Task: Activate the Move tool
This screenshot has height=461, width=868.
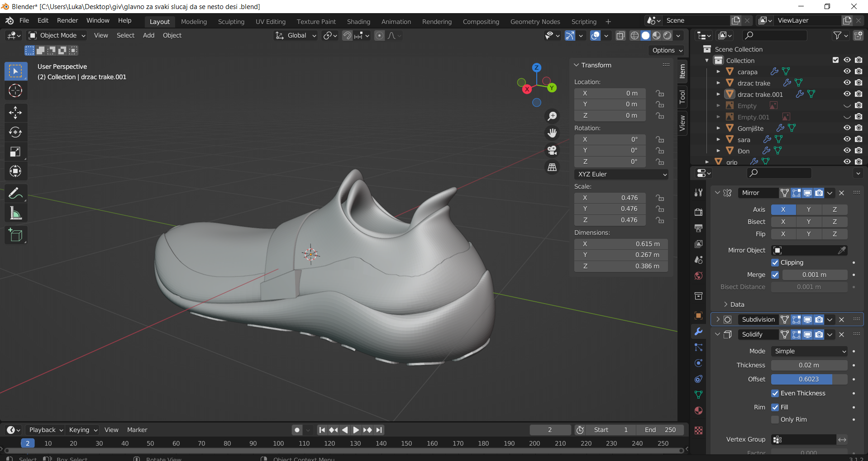Action: 16,113
